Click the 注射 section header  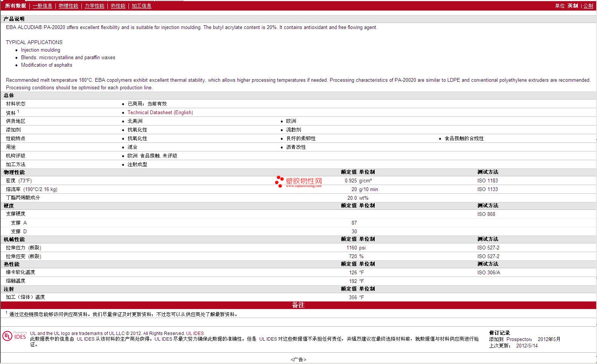9,289
